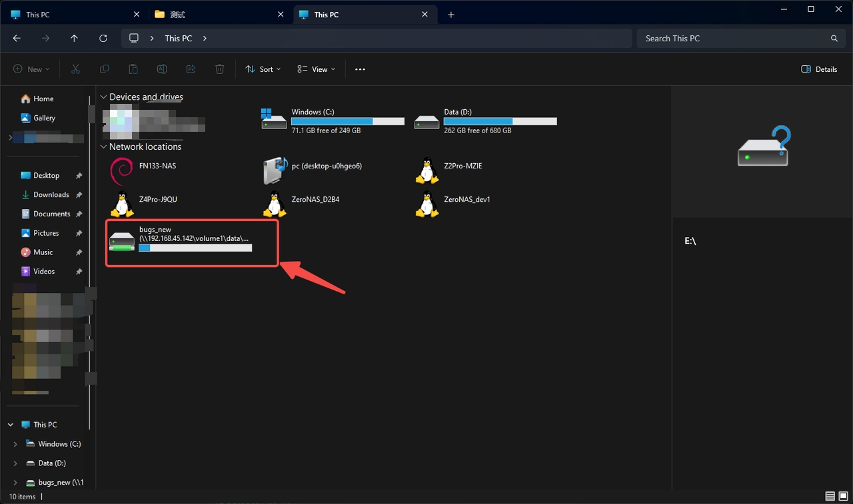Screen dimensions: 853x504
Task: Toggle the Details pane button
Action: [819, 69]
